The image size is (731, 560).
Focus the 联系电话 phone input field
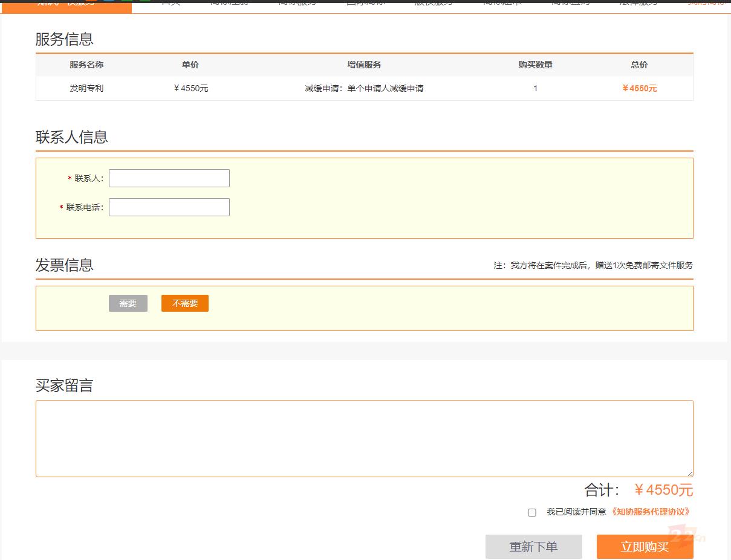169,207
